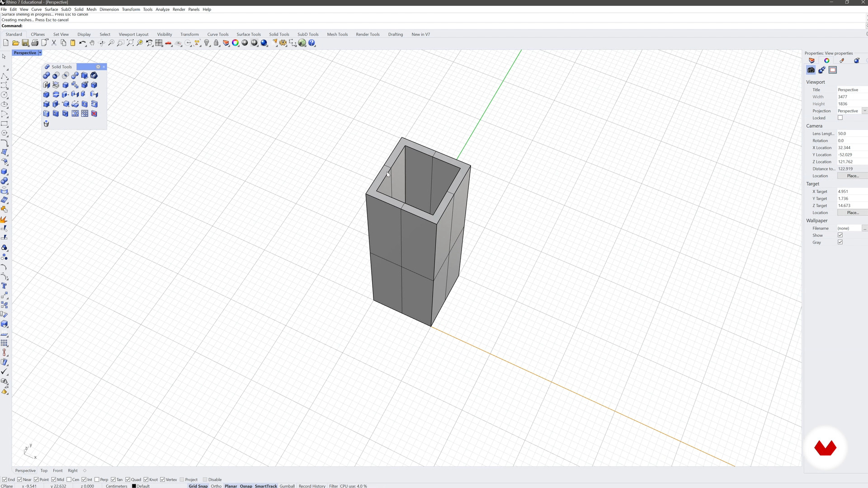Image resolution: width=868 pixels, height=488 pixels.
Task: Click the color wheel icon in toolbar
Action: [x=235, y=43]
